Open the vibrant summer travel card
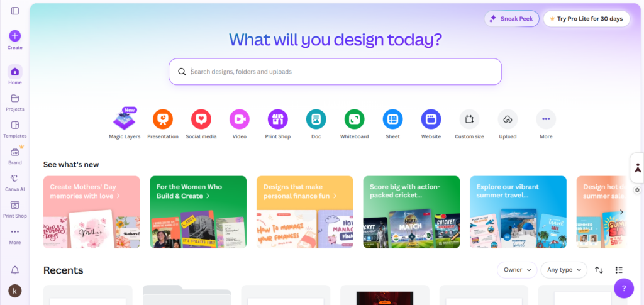 click(518, 212)
